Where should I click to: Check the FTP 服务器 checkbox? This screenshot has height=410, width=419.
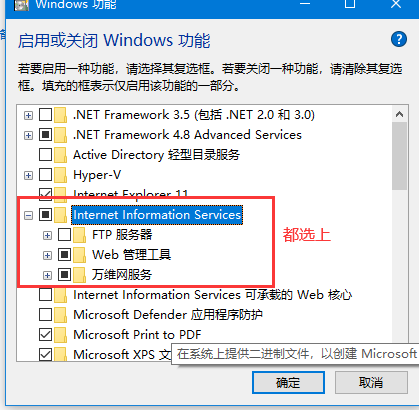[x=64, y=235]
